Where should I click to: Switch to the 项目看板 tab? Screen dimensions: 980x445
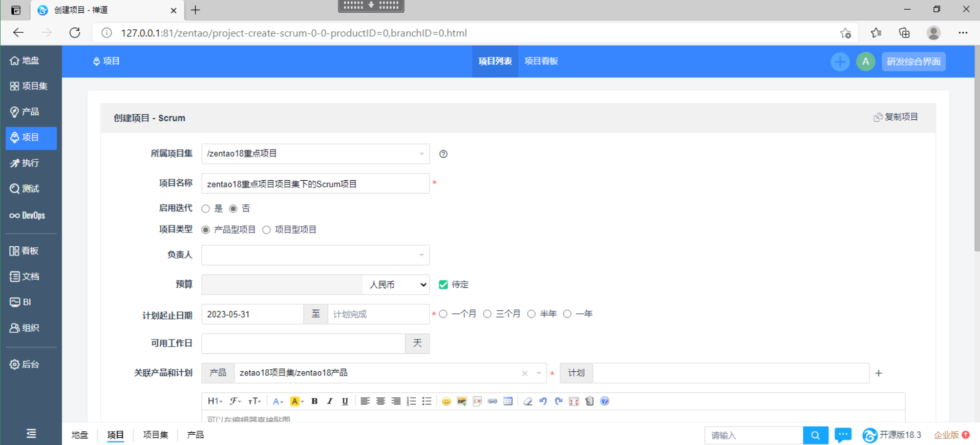541,61
